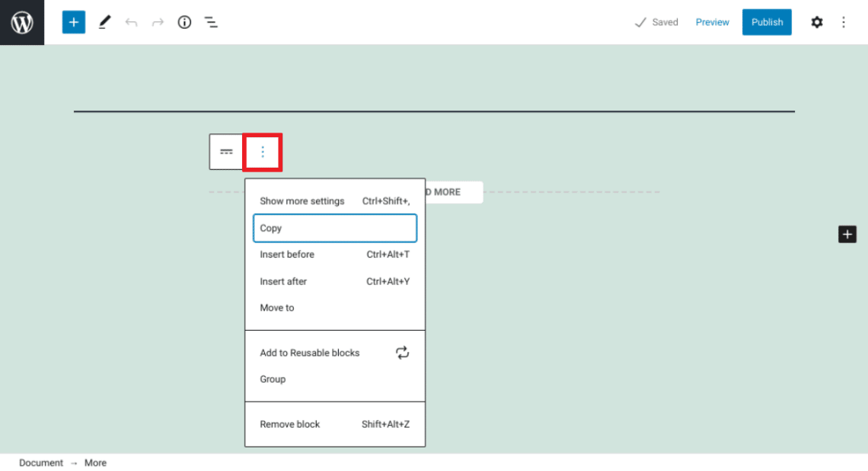
Task: Open document Details with the info icon
Action: tap(183, 22)
